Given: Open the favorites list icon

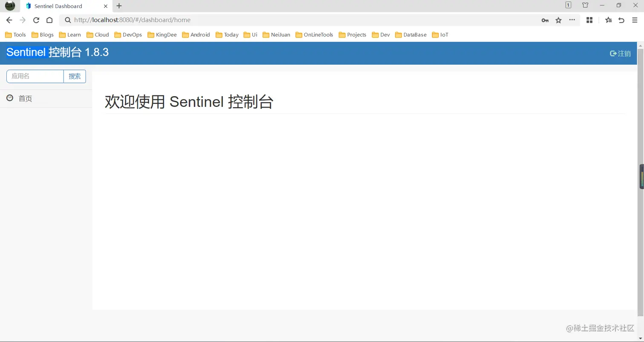Looking at the screenshot, I should (x=609, y=20).
